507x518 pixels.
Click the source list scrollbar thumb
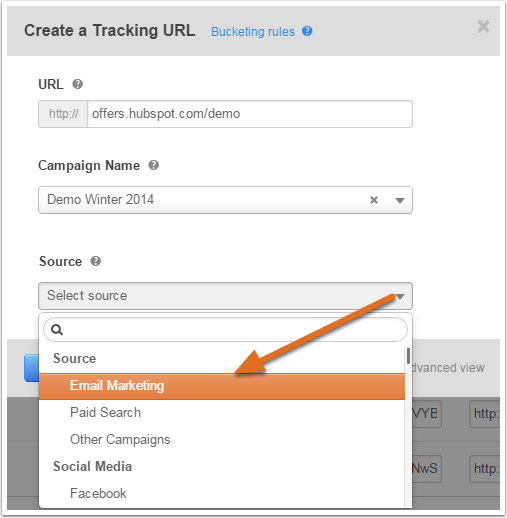pyautogui.click(x=408, y=356)
